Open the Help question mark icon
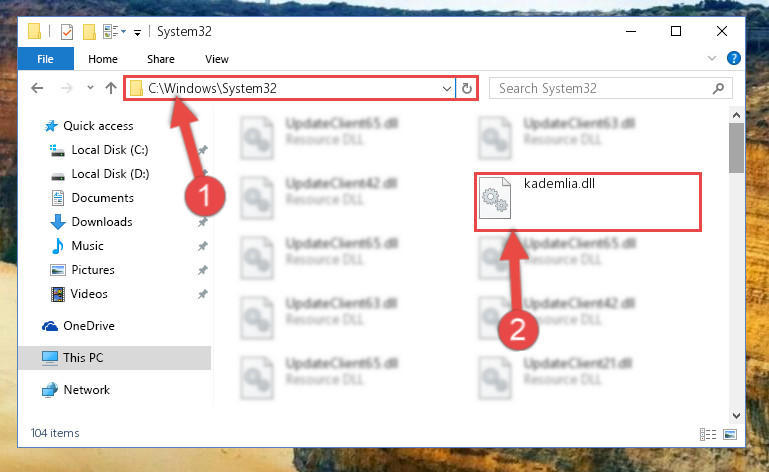This screenshot has height=472, width=769. point(734,58)
